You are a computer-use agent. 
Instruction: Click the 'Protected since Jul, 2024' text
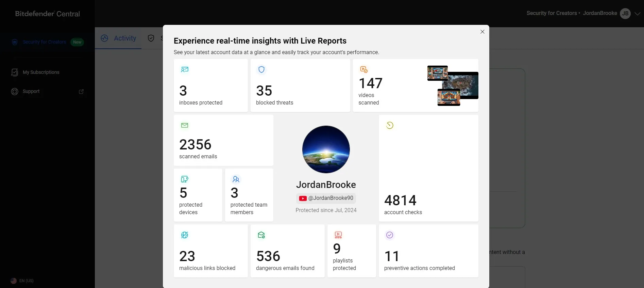pyautogui.click(x=326, y=210)
